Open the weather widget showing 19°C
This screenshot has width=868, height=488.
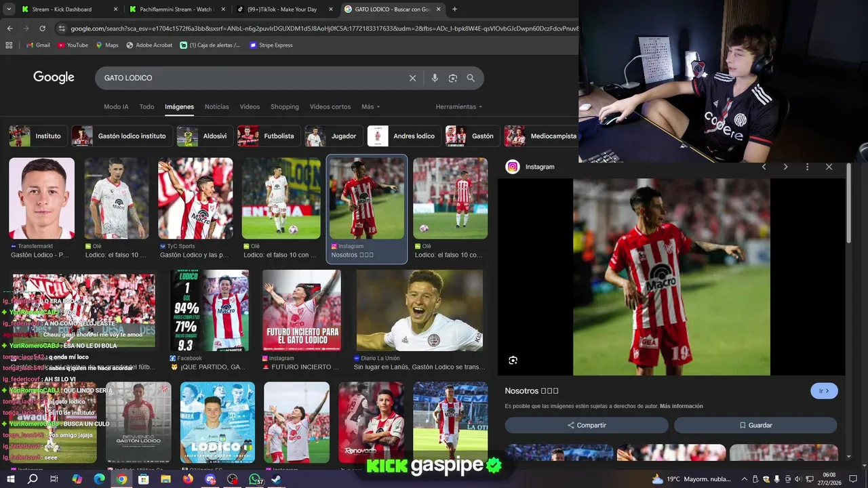(x=693, y=479)
